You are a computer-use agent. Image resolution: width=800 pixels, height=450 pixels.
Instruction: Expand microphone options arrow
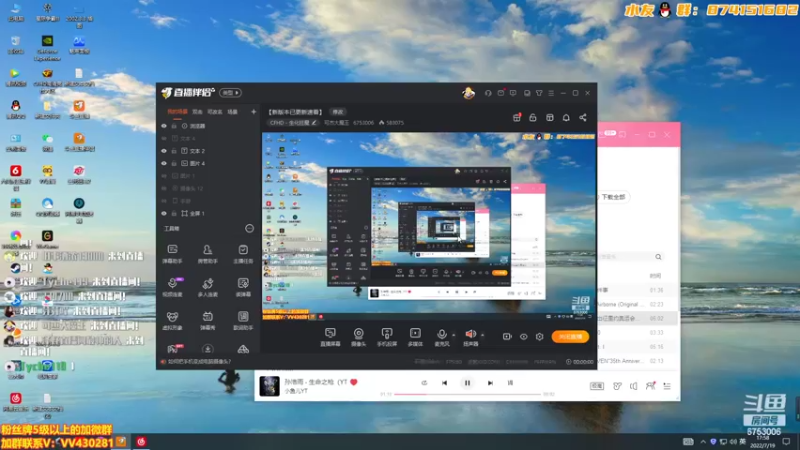click(x=454, y=335)
